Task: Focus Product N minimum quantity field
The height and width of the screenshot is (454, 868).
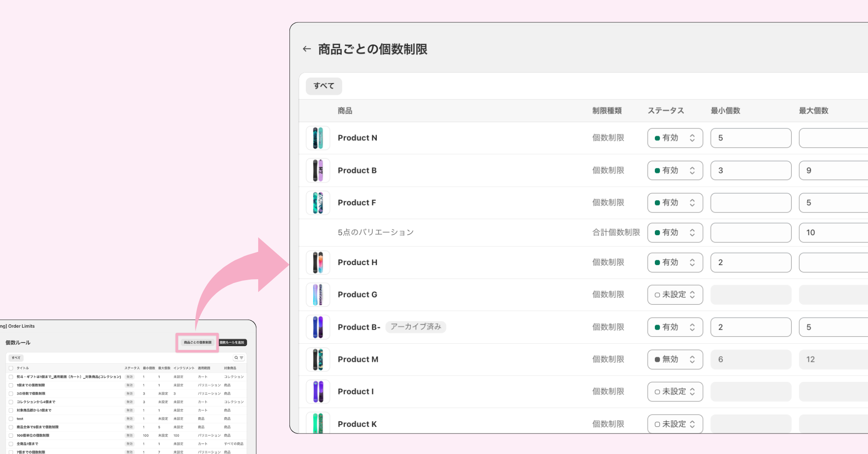Action: [x=751, y=138]
